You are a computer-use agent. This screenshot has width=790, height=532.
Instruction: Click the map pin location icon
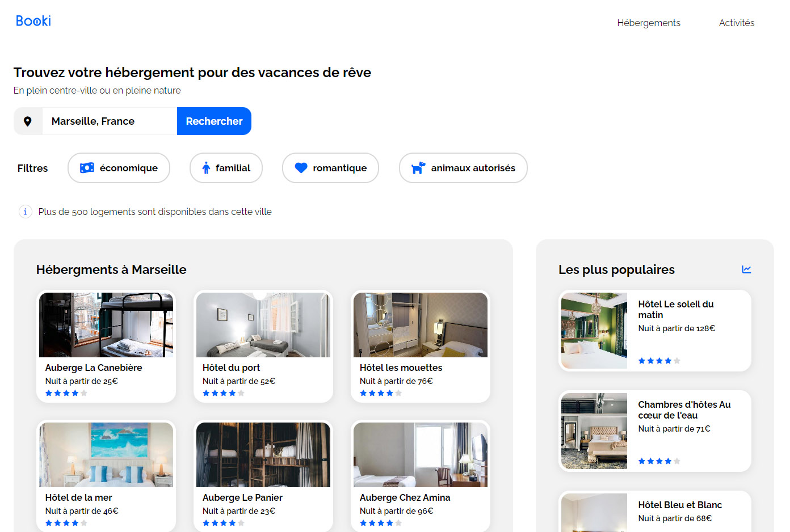pyautogui.click(x=27, y=121)
